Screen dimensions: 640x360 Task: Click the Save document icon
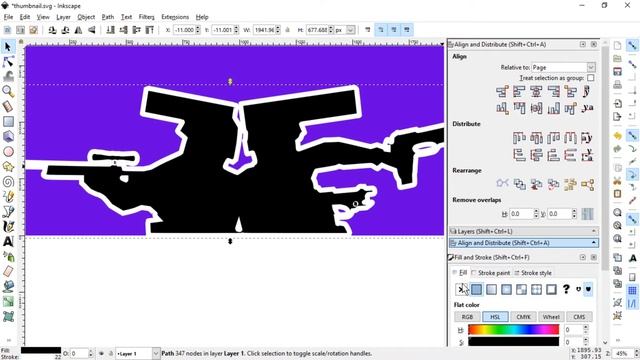[x=617, y=71]
